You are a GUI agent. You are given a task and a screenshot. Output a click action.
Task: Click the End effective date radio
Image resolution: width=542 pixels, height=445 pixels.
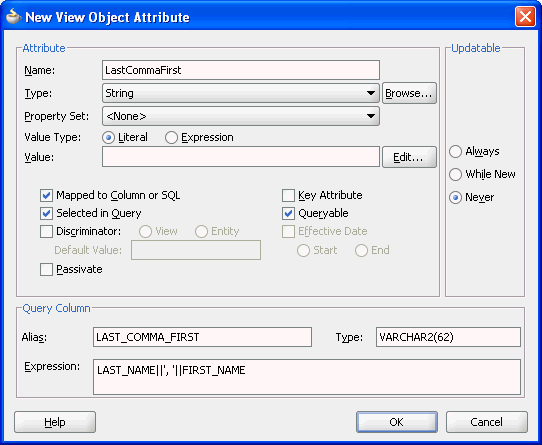pyautogui.click(x=361, y=251)
